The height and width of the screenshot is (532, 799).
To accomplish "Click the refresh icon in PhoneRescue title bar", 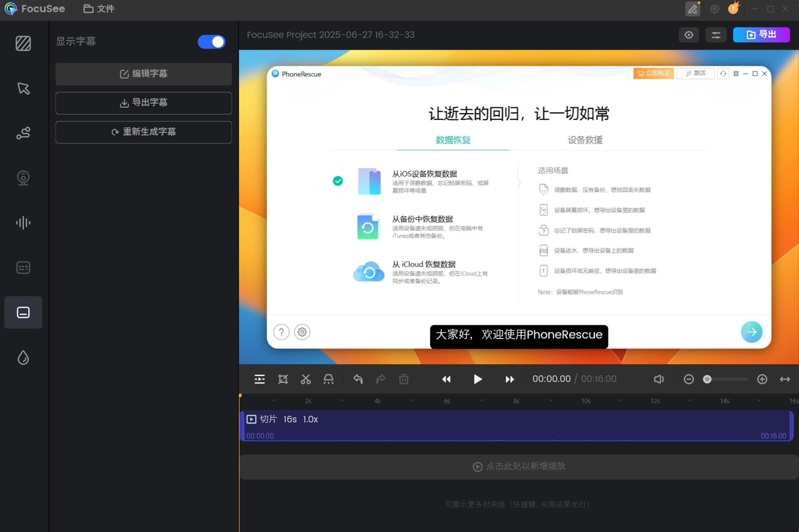I will 723,74.
